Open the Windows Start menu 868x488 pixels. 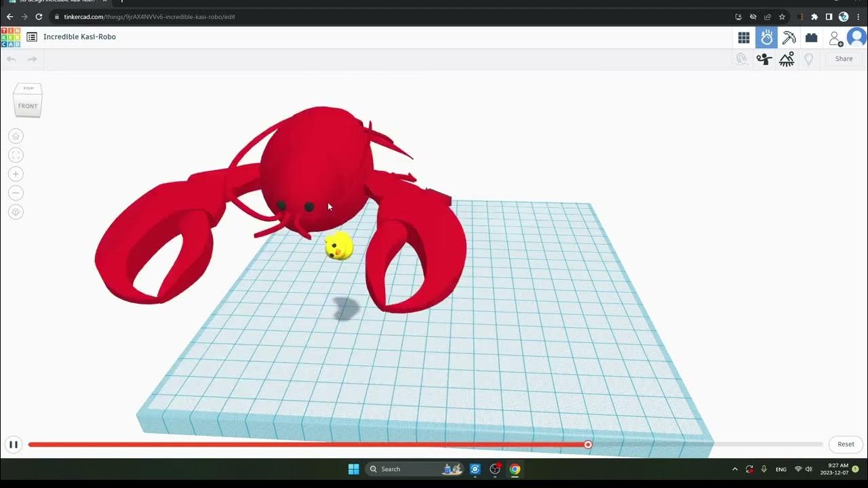click(x=353, y=469)
